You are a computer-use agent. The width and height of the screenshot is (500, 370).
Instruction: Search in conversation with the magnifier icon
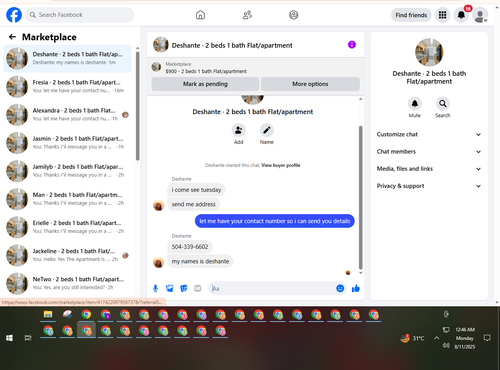click(x=443, y=104)
